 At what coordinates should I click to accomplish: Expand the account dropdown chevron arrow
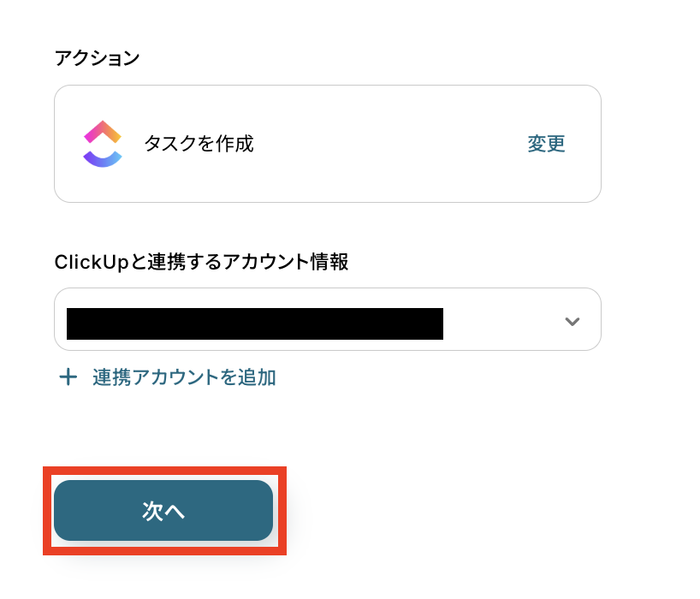point(572,322)
